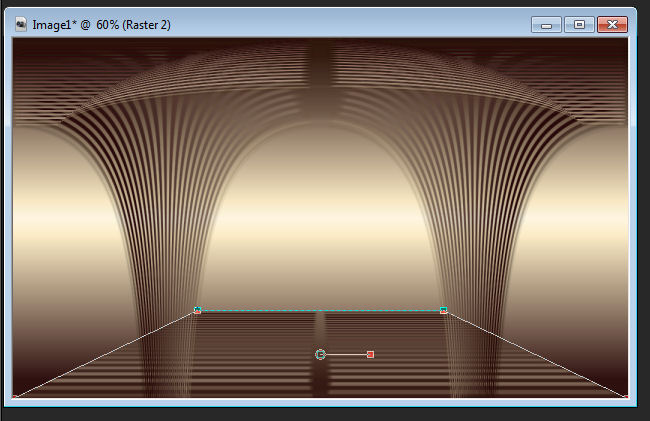Viewport: 650px width, 421px height.
Task: Click the Image1* @ 60% (Raster 2) title text
Action: [102, 25]
